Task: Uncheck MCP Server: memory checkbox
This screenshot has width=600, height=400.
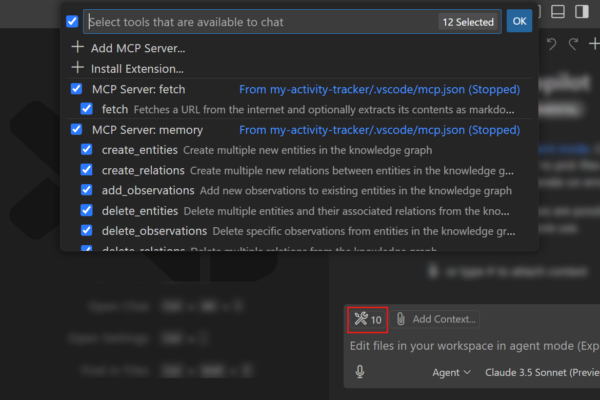Action: coord(77,130)
